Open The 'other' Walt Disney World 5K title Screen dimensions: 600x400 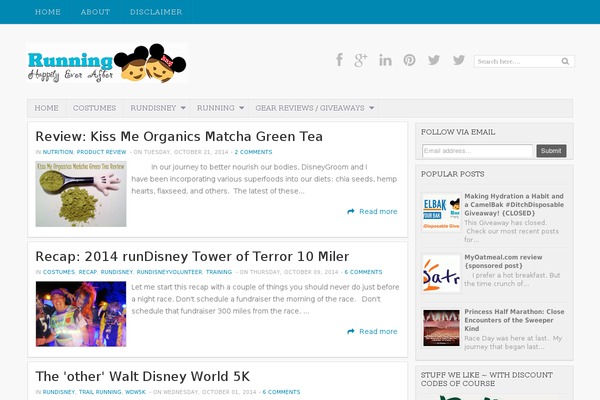click(x=143, y=376)
